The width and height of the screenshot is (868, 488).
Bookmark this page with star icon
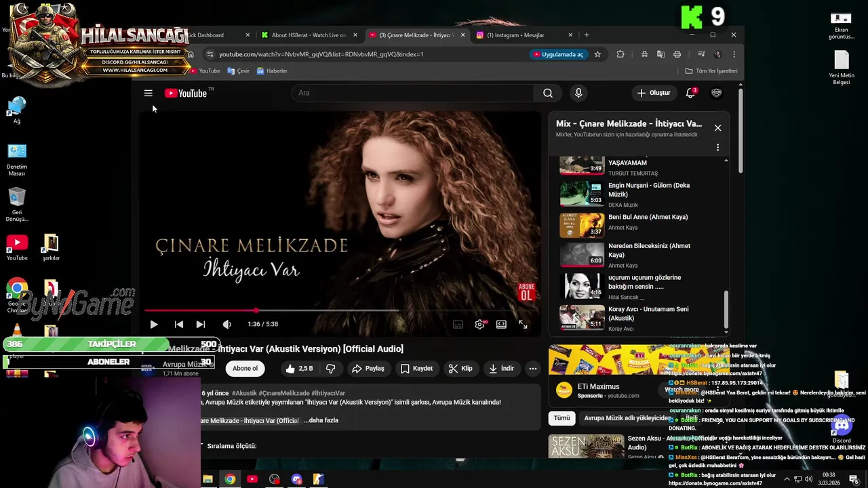pyautogui.click(x=597, y=54)
